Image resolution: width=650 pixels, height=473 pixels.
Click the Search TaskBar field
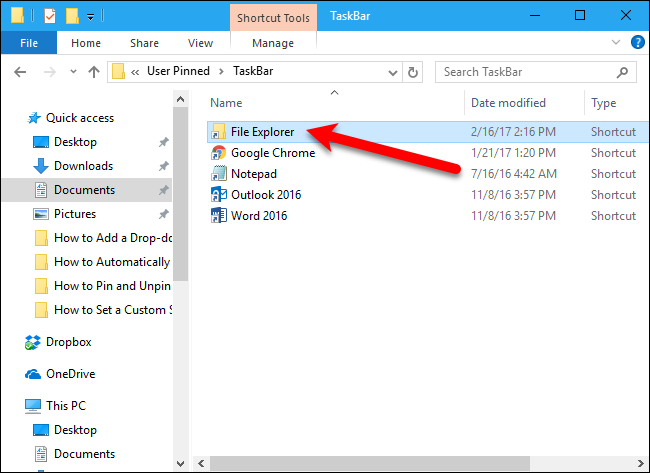tap(536, 72)
